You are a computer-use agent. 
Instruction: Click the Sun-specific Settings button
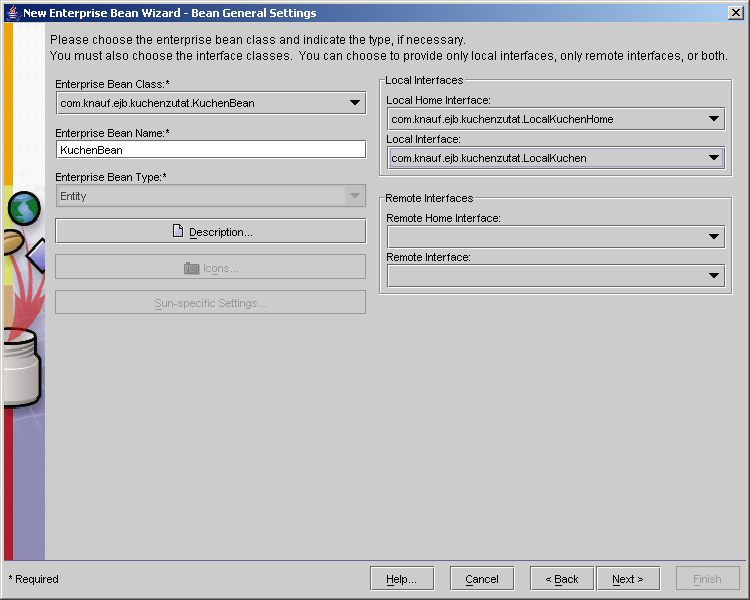pos(210,303)
